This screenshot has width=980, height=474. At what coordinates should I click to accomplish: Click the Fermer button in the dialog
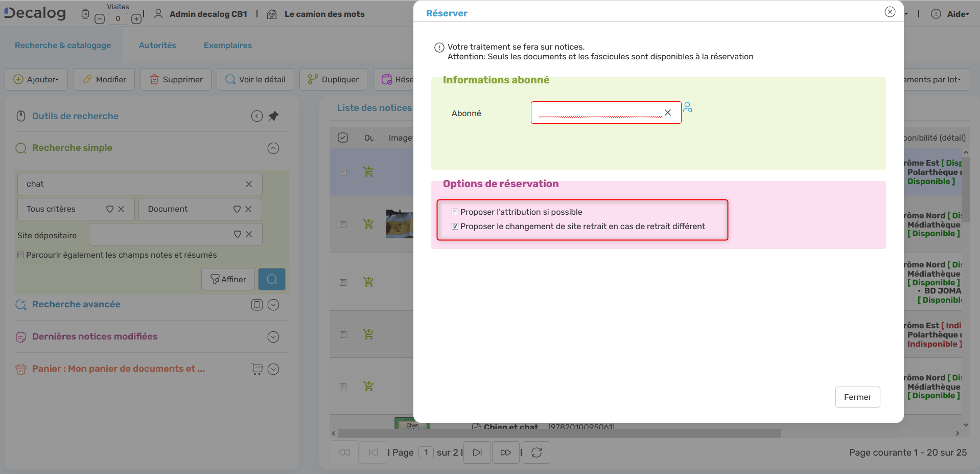pos(857,397)
